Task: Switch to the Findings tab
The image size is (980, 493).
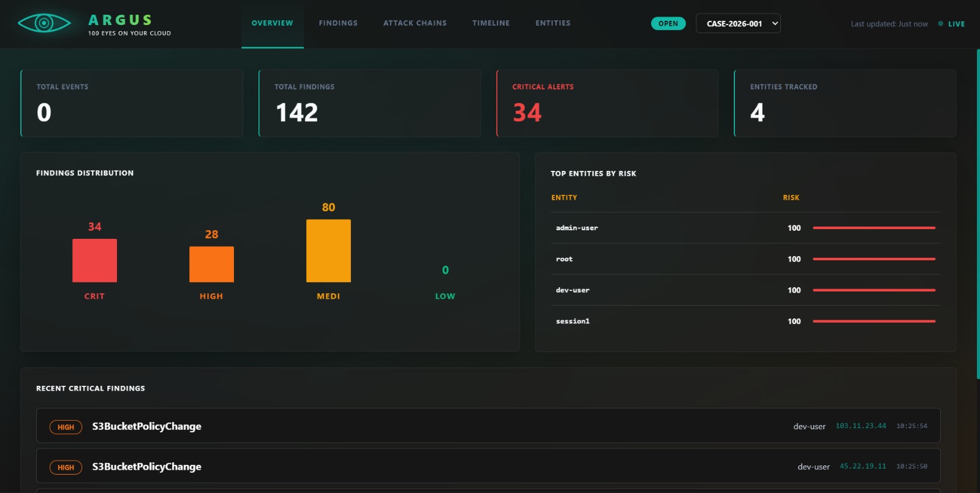Action: click(338, 23)
